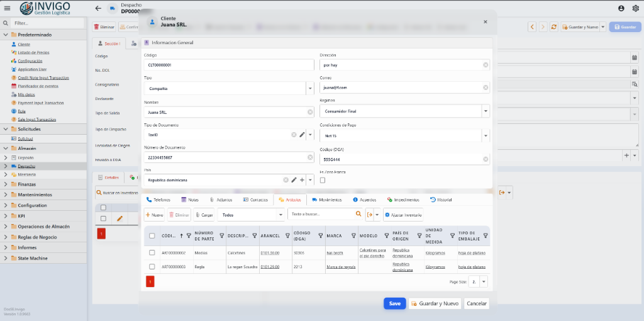The height and width of the screenshot is (321, 644).
Task: Switch to the Teléfonos tab
Action: tap(158, 200)
